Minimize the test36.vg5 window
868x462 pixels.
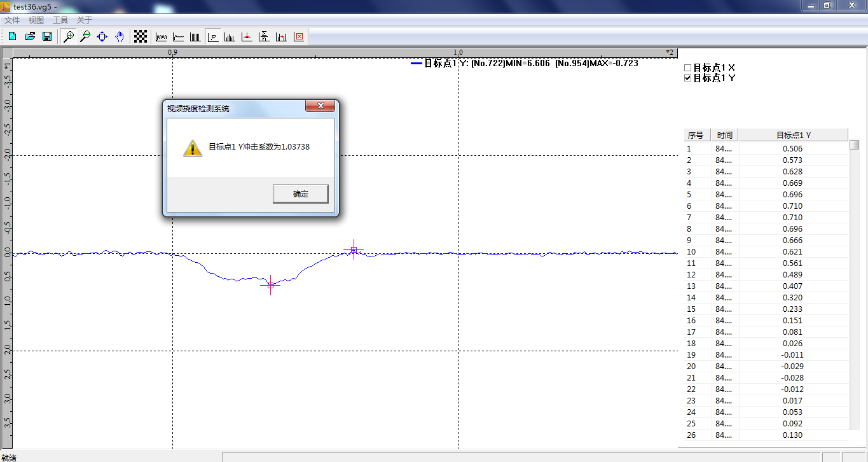[810, 5]
